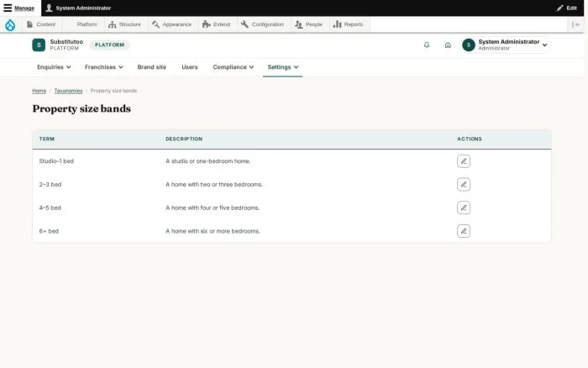588x368 pixels.
Task: Open the Extend admin menu
Action: 217,24
